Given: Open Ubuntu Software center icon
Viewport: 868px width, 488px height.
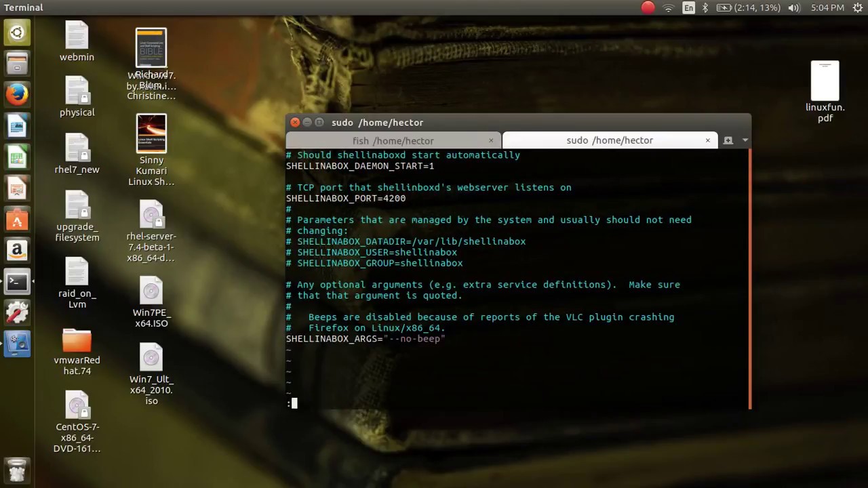Looking at the screenshot, I should tap(17, 220).
